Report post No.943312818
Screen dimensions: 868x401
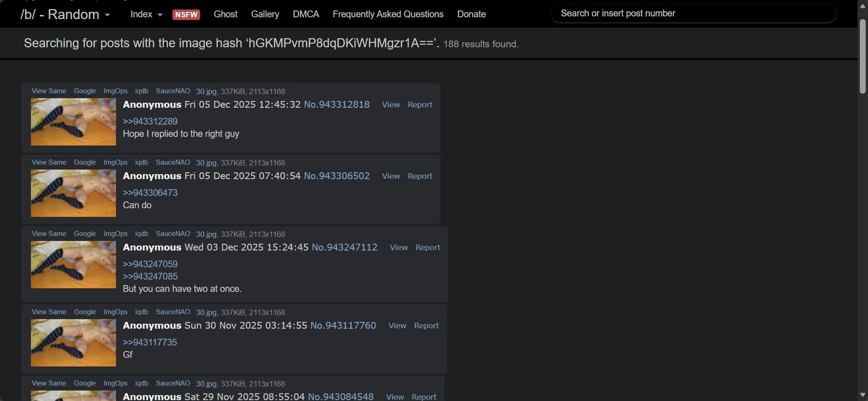coord(420,105)
